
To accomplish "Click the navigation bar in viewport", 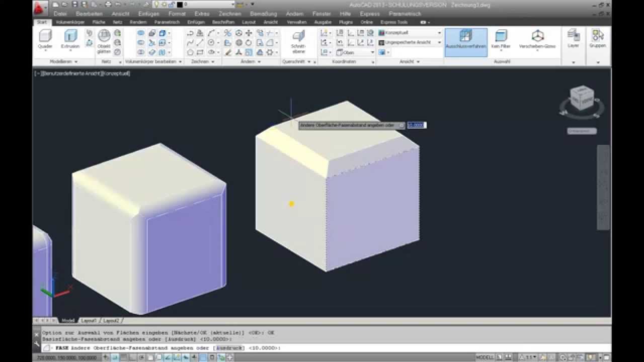I will click(x=603, y=187).
